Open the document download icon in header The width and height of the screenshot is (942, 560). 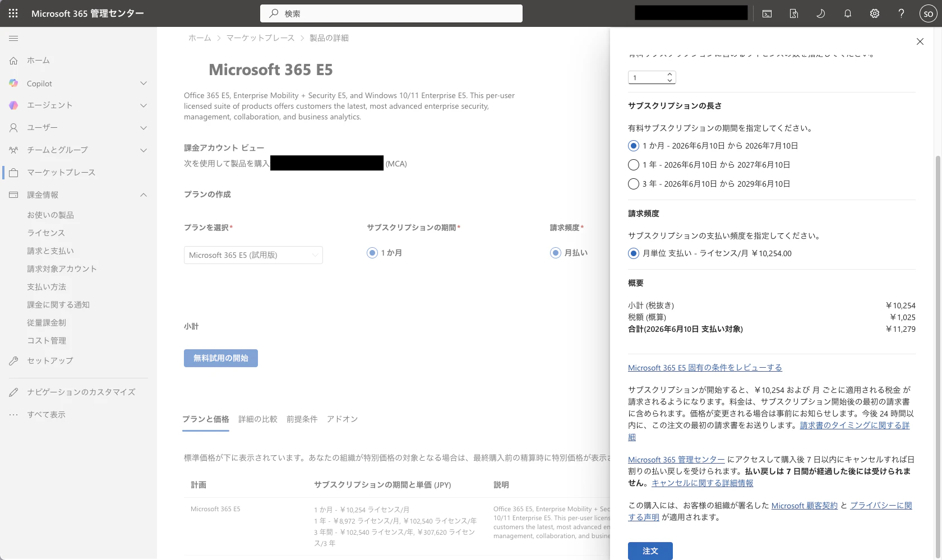[794, 13]
